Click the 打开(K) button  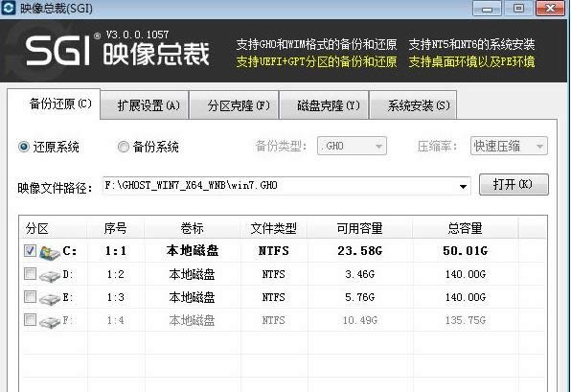coord(514,184)
